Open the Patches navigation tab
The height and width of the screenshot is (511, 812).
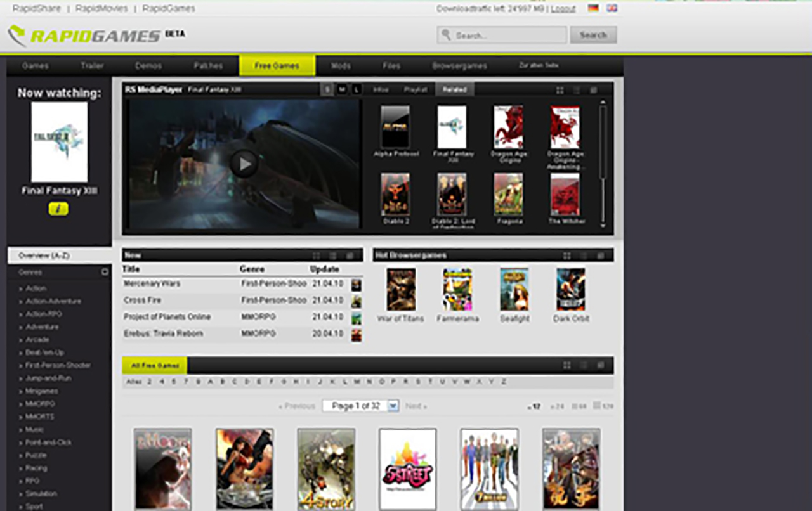[x=208, y=66]
